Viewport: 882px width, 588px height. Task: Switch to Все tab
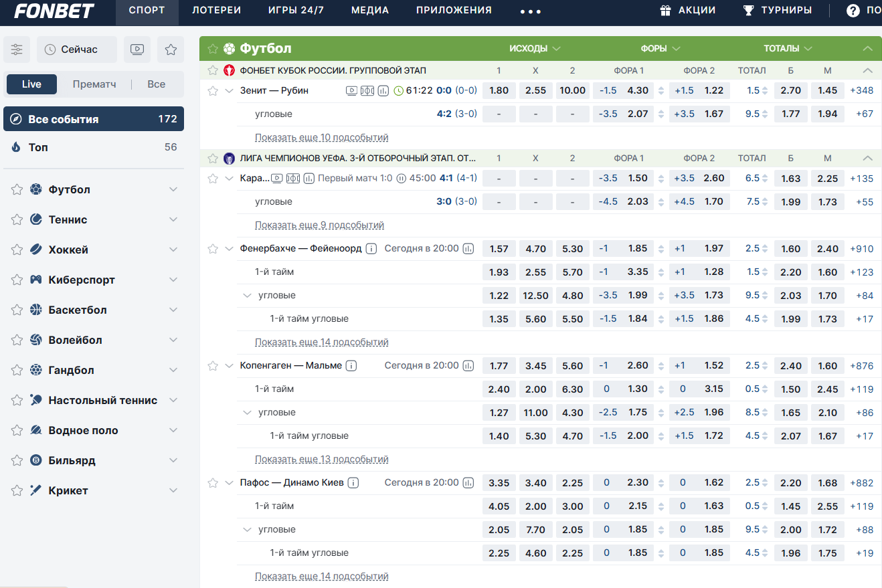156,84
